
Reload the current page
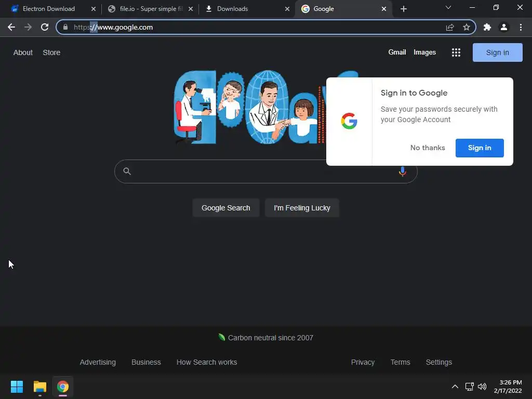tap(45, 27)
